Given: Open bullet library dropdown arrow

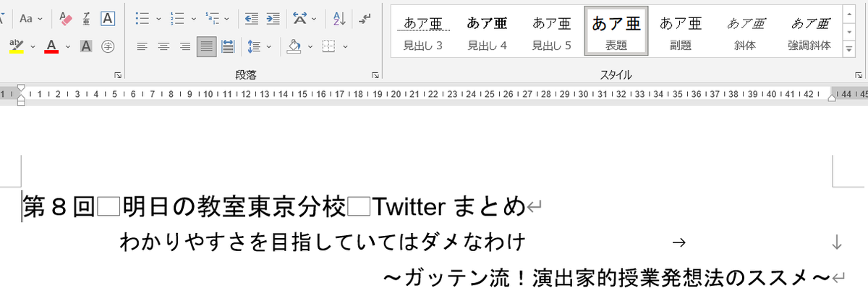Looking at the screenshot, I should [158, 18].
